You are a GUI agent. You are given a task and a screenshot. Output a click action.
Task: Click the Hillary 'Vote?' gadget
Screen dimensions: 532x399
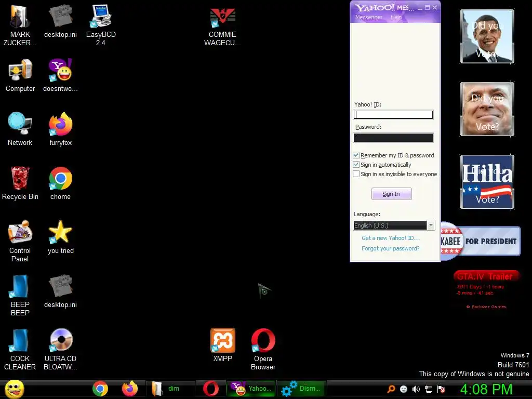click(x=487, y=181)
